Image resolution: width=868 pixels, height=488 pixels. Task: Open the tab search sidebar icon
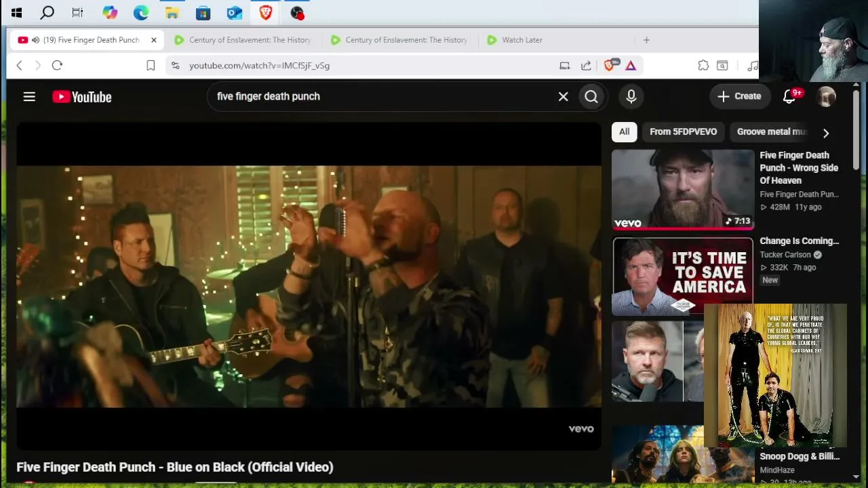[x=722, y=65]
